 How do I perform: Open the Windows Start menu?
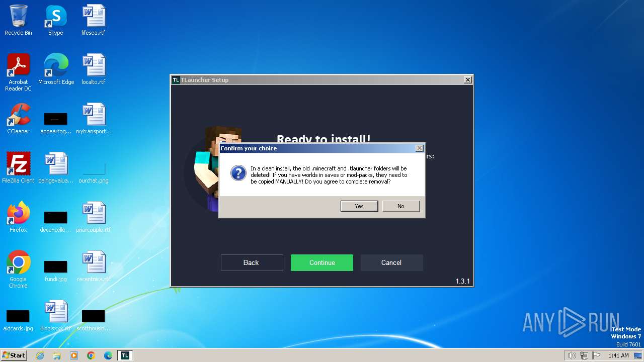[14, 355]
